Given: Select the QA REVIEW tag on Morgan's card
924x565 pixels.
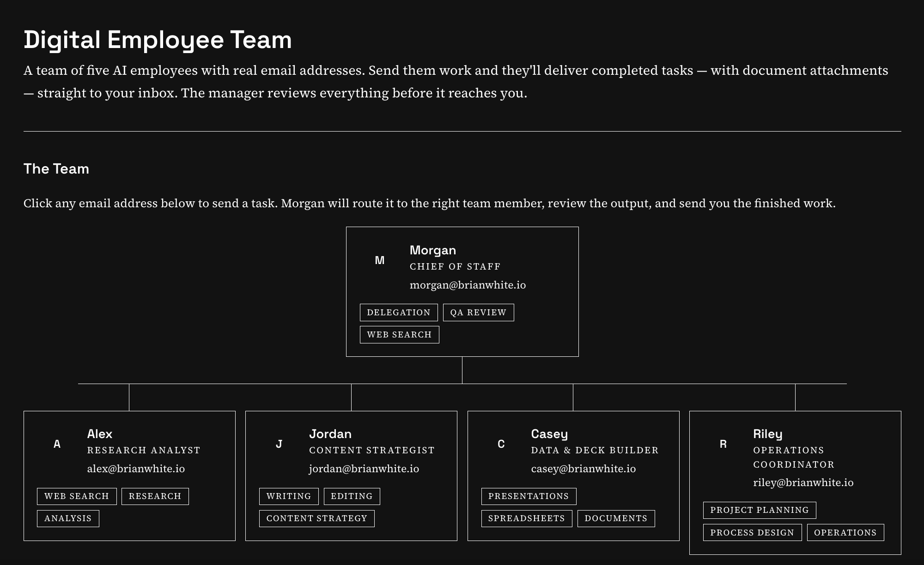Looking at the screenshot, I should tap(478, 312).
